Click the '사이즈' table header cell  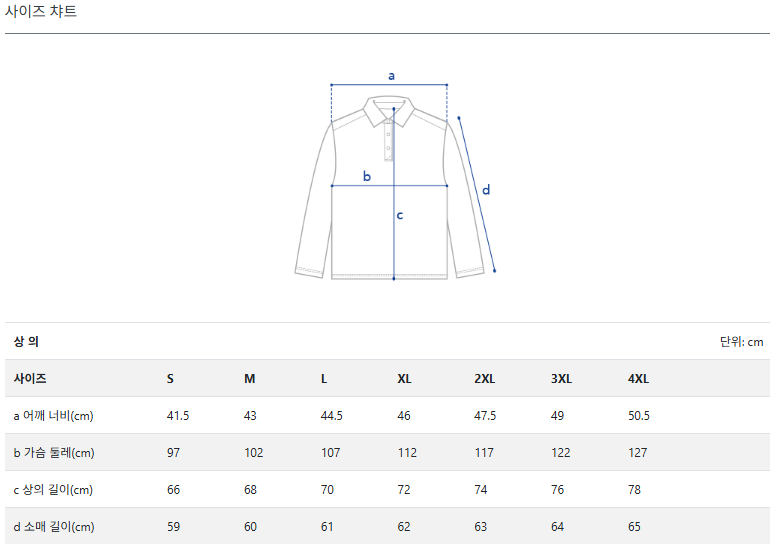click(x=30, y=379)
